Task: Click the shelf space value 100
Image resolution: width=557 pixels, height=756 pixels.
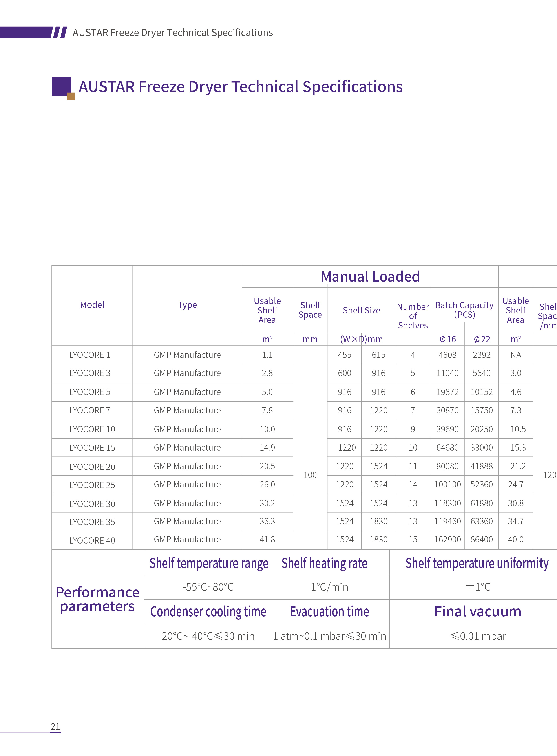Action: [310, 475]
